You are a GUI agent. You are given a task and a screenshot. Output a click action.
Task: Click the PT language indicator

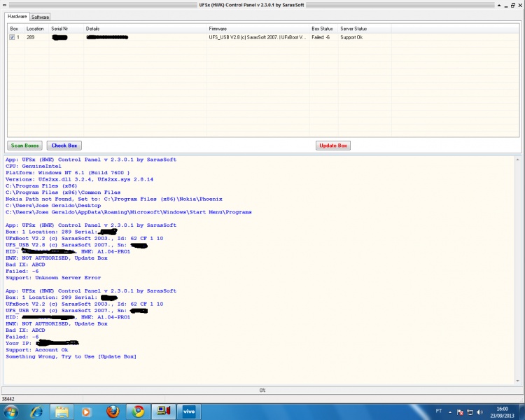(x=439, y=411)
